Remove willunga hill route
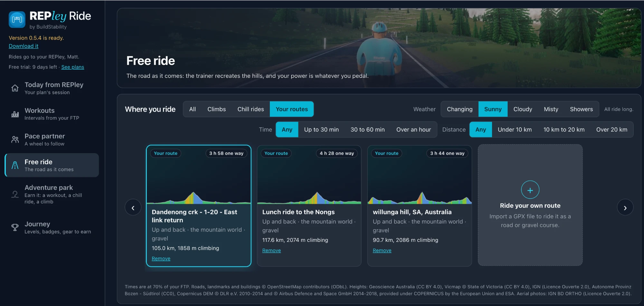The width and height of the screenshot is (644, 306). pos(382,251)
